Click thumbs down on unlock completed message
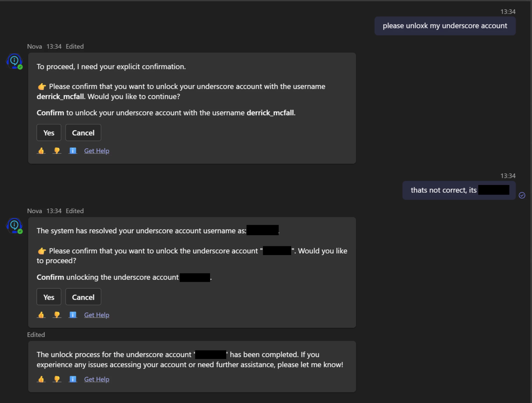The image size is (532, 403). coord(57,379)
